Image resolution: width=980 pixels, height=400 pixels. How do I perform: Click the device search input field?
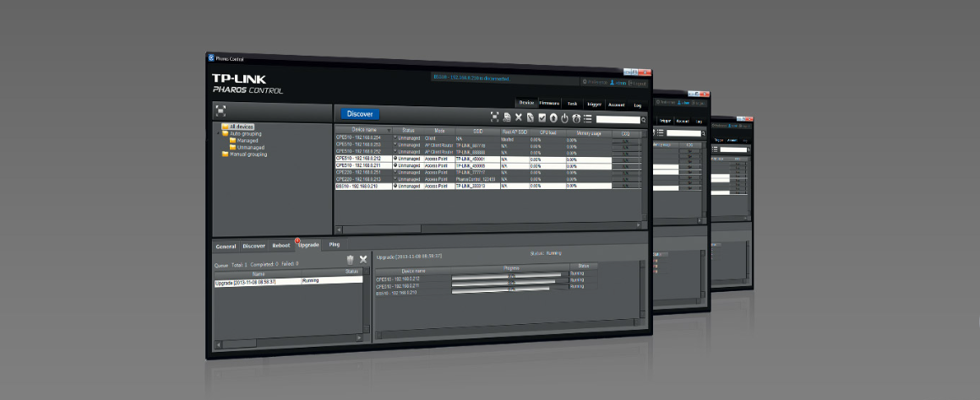coord(617,120)
